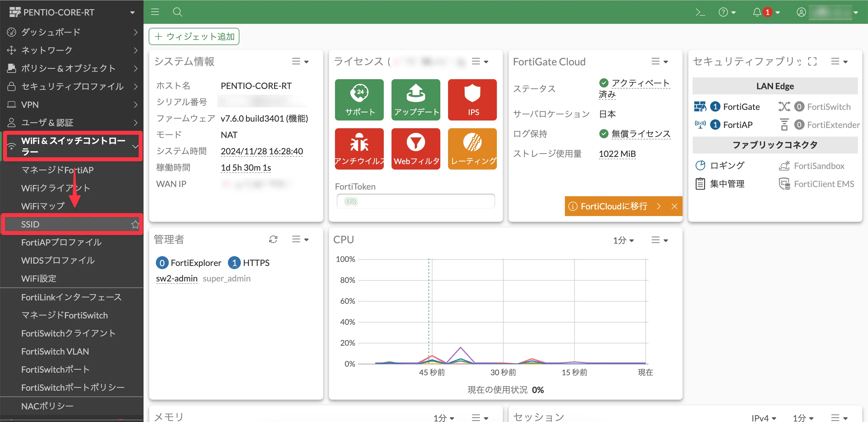Viewport: 868px width, 422px height.
Task: Select the SSID menu item
Action: (72, 224)
